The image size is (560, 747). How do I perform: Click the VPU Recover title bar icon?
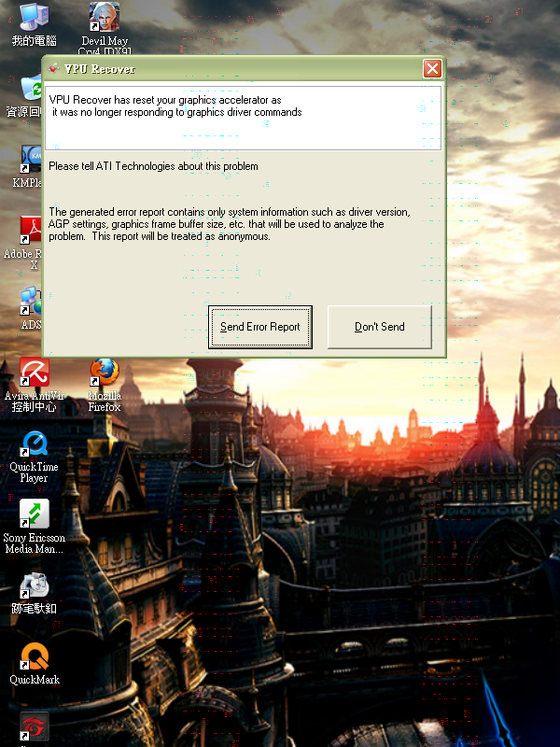pyautogui.click(x=54, y=68)
